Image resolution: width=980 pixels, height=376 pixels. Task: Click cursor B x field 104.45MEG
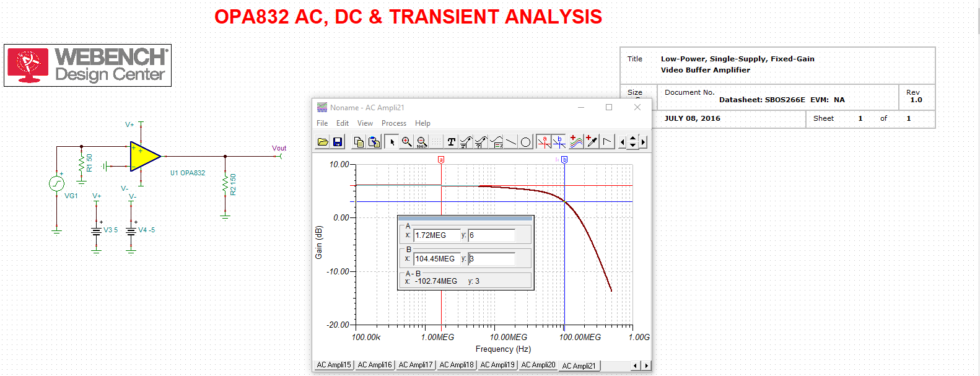coord(437,259)
